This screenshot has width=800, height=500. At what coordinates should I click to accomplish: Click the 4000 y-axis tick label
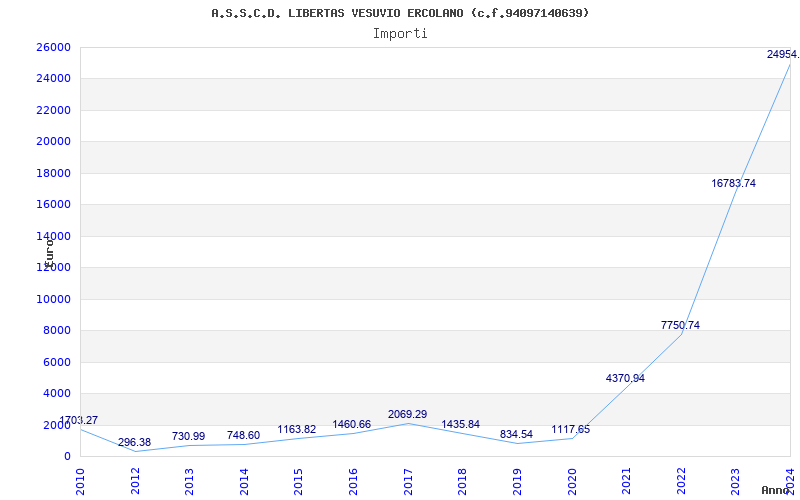(x=56, y=393)
